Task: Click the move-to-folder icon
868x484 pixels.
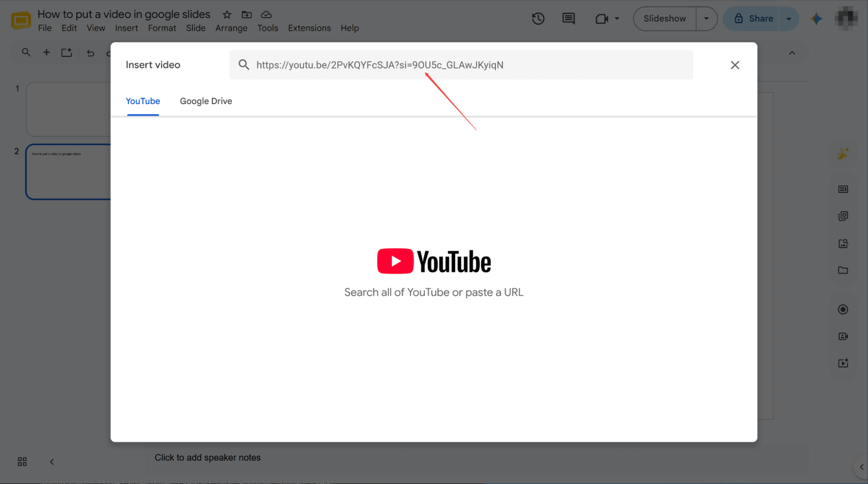Action: [x=247, y=15]
